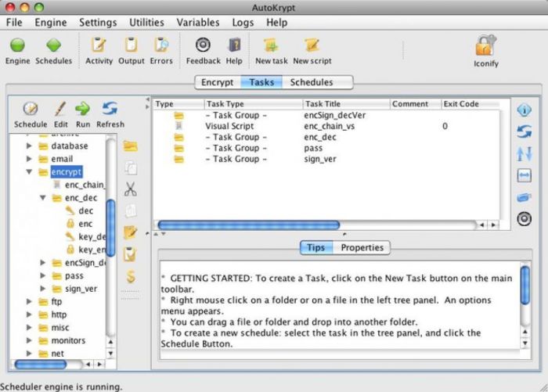The height and width of the screenshot is (392, 548).
Task: Expand the email folder in tree
Action: click(29, 159)
